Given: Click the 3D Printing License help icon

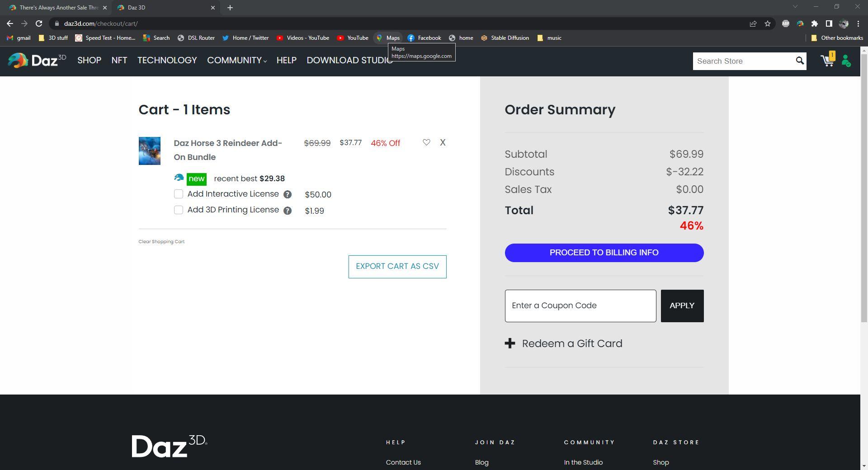Looking at the screenshot, I should click(288, 211).
